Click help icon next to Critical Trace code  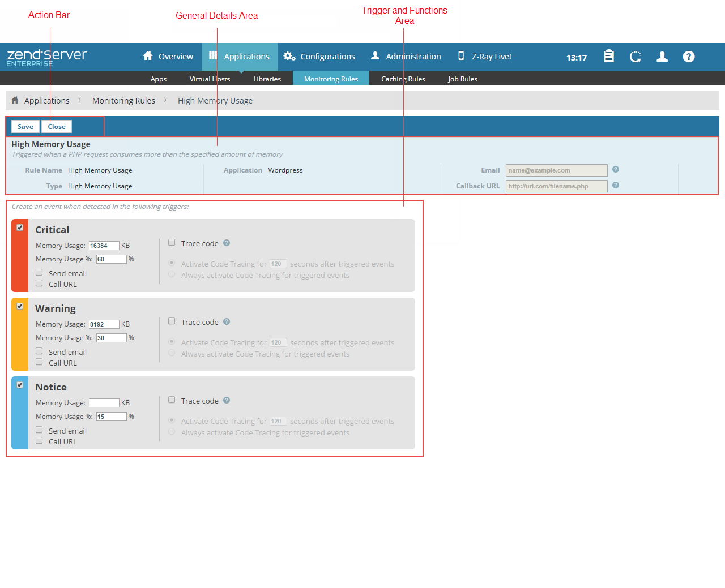[x=227, y=243]
